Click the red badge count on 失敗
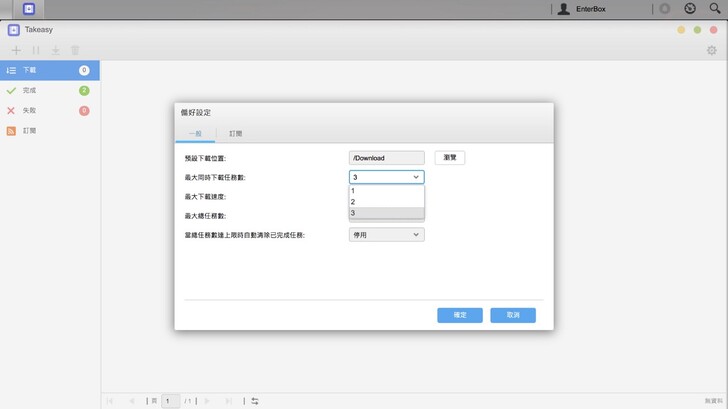728x409 pixels. pyautogui.click(x=84, y=110)
